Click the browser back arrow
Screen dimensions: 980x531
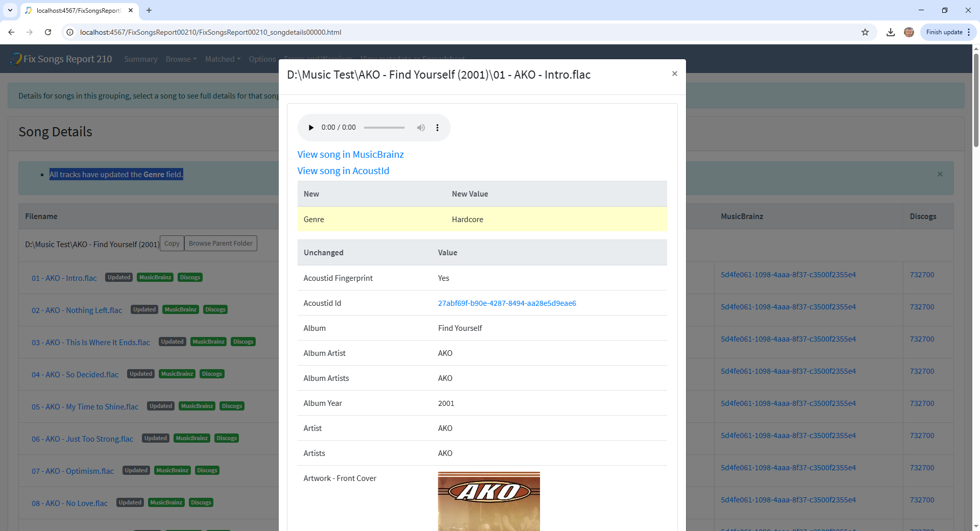point(11,32)
